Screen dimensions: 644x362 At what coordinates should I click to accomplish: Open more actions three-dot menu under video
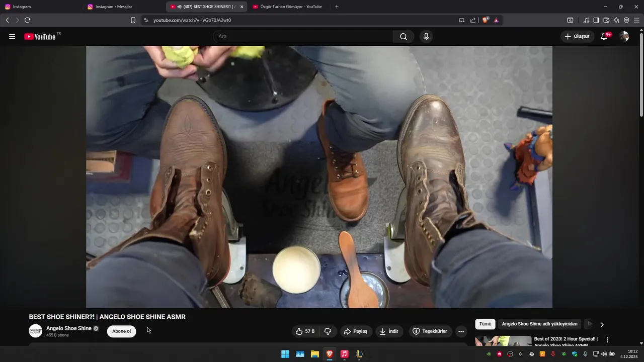[x=461, y=331]
